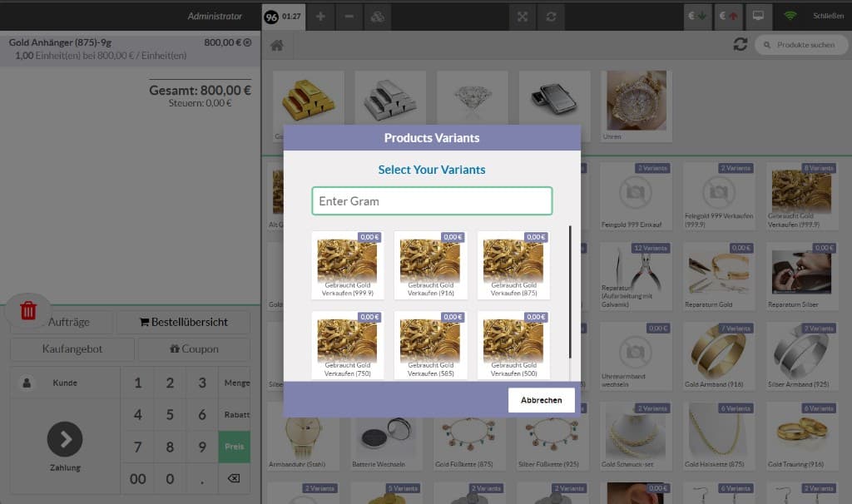Select variant Gebraucht Gold Verkaufen (875)

point(513,265)
